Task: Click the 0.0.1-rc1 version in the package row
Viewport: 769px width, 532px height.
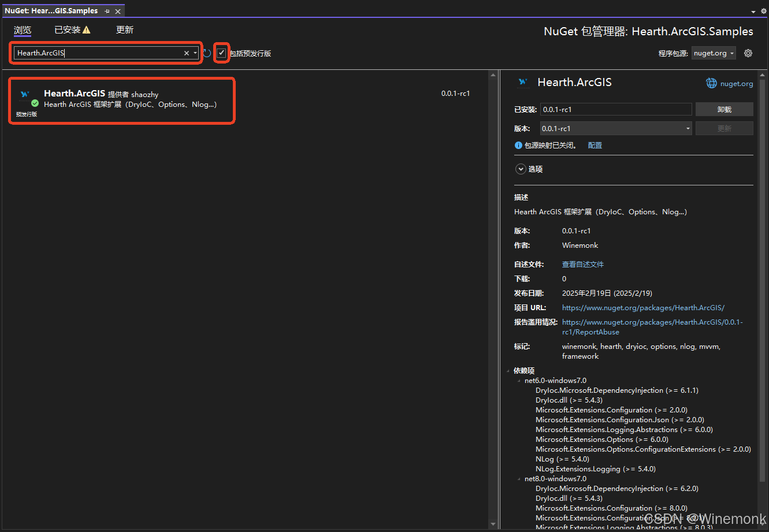Action: click(x=455, y=94)
